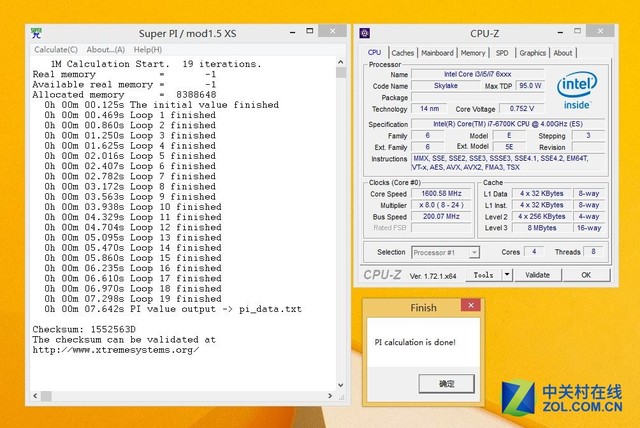The width and height of the screenshot is (640, 428).
Task: Expand the Tools dropdown arrow
Action: [507, 274]
